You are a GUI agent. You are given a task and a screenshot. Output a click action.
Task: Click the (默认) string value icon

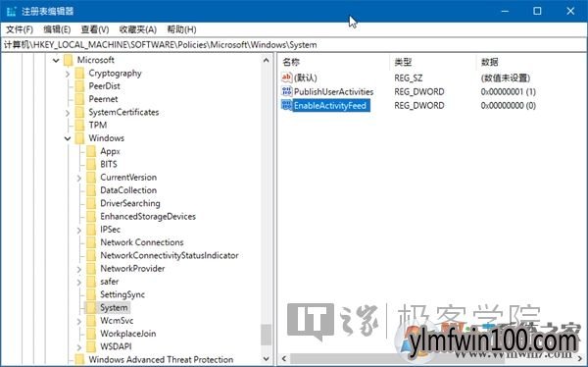click(x=286, y=78)
